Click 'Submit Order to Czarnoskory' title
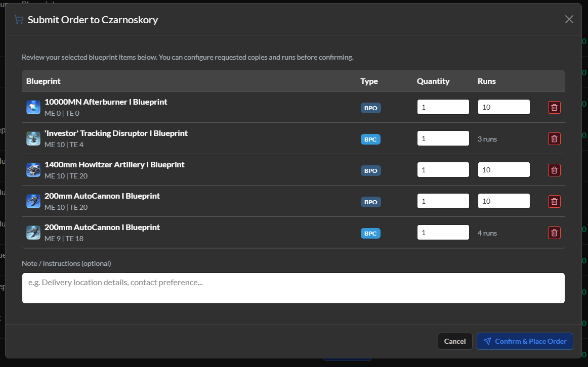 (x=93, y=20)
